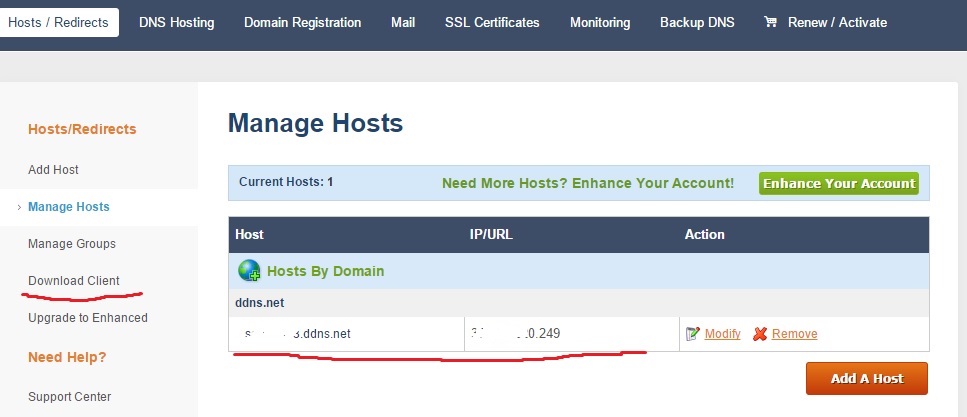Screen dimensions: 967x417
Task: Select Manage Hosts in sidebar
Action: [69, 207]
